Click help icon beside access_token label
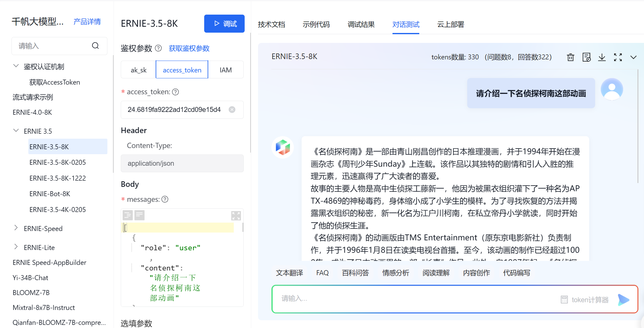The height and width of the screenshot is (328, 644). tap(176, 92)
